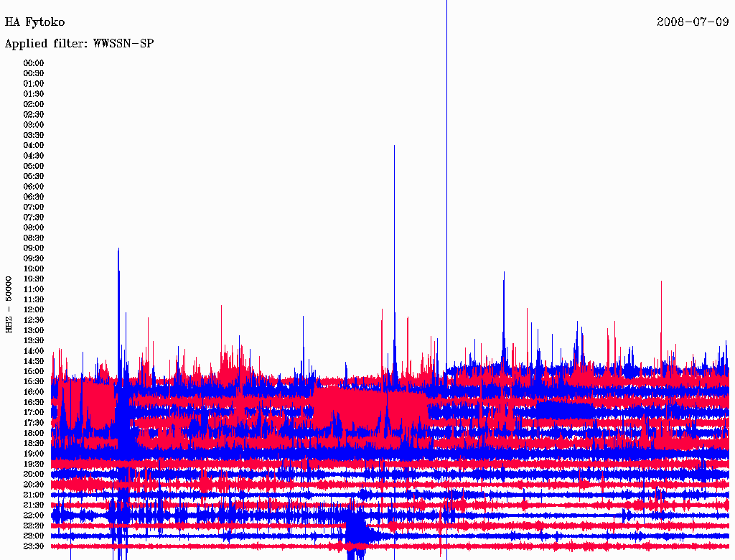This screenshot has height=560, width=735.
Task: Select the 19:00 time label
Action: [x=33, y=454]
